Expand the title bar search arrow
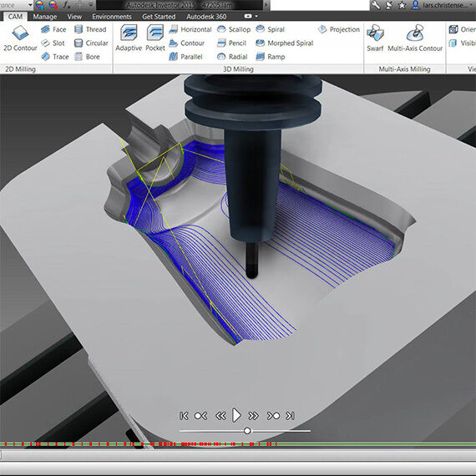This screenshot has width=476, height=476. click(266, 5)
